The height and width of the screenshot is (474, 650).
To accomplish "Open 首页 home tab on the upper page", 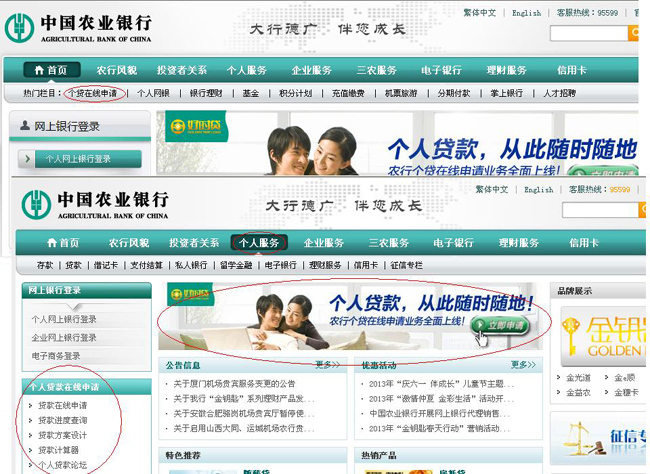I will click(x=51, y=70).
